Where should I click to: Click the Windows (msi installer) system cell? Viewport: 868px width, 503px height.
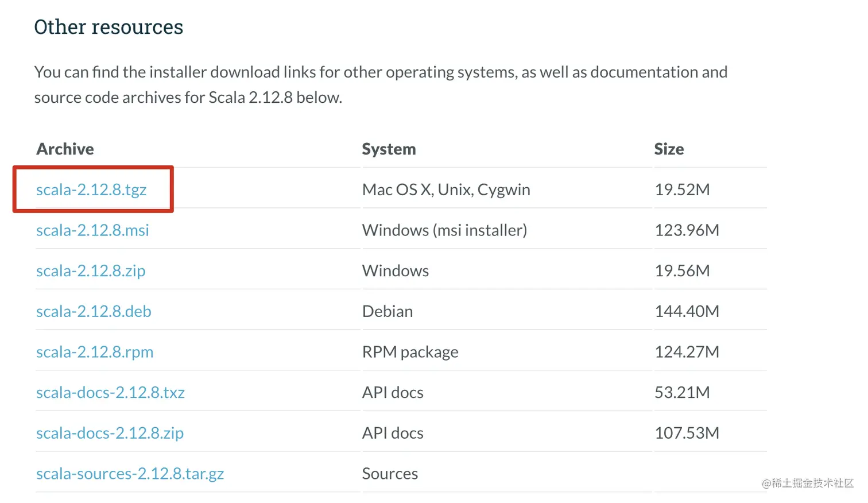tap(444, 230)
